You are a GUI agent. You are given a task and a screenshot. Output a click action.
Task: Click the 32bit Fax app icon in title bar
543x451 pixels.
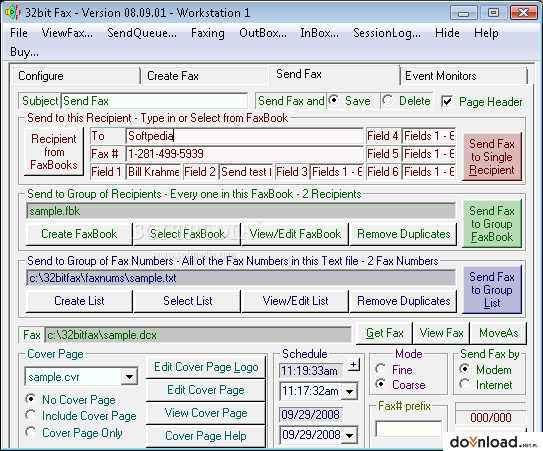pos(13,13)
